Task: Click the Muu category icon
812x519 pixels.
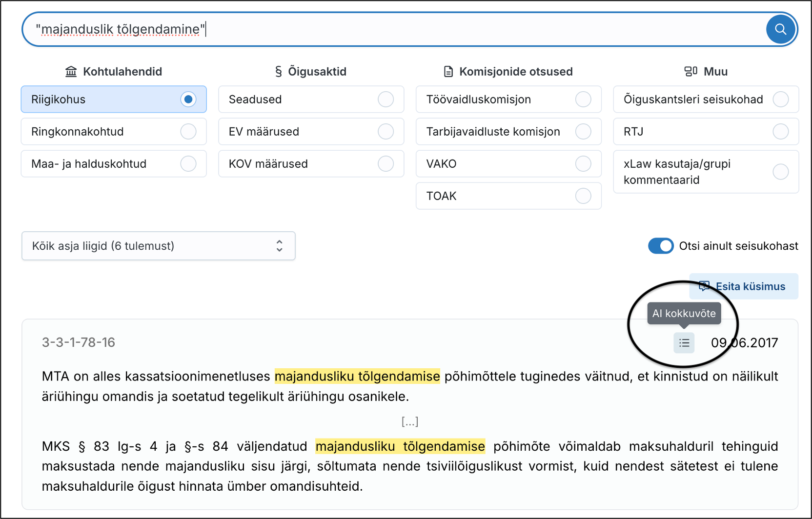Action: pos(690,72)
